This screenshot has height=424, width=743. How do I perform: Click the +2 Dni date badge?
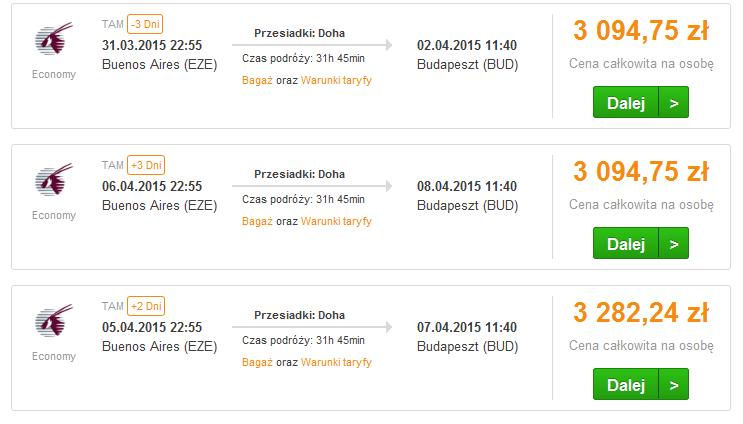[146, 306]
